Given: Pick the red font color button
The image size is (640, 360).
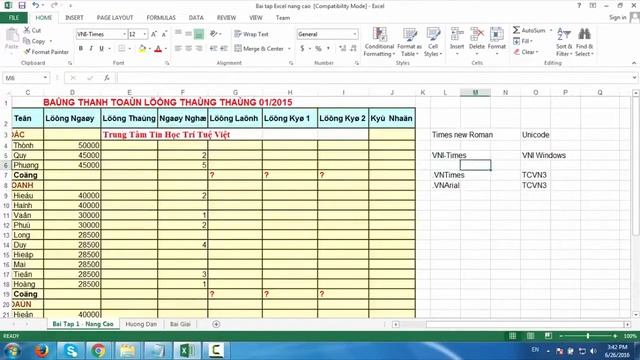Looking at the screenshot, I should tap(158, 49).
